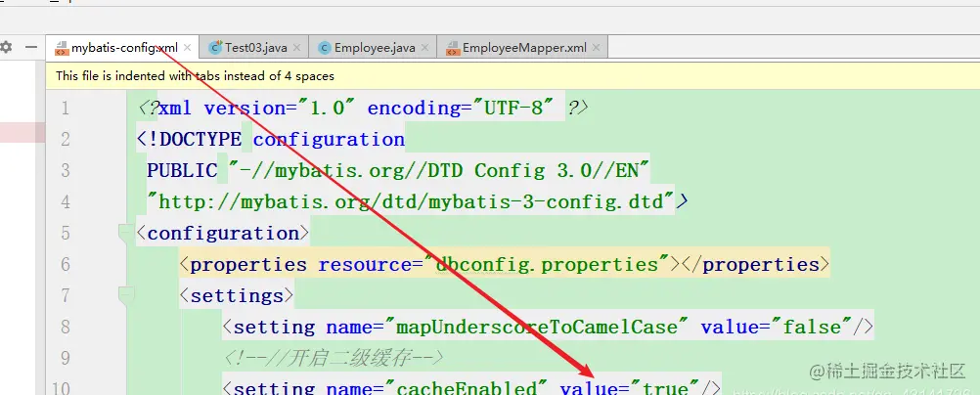Viewport: 980px width, 395px height.
Task: Click the dbconfig.properties resource value
Action: (x=547, y=264)
